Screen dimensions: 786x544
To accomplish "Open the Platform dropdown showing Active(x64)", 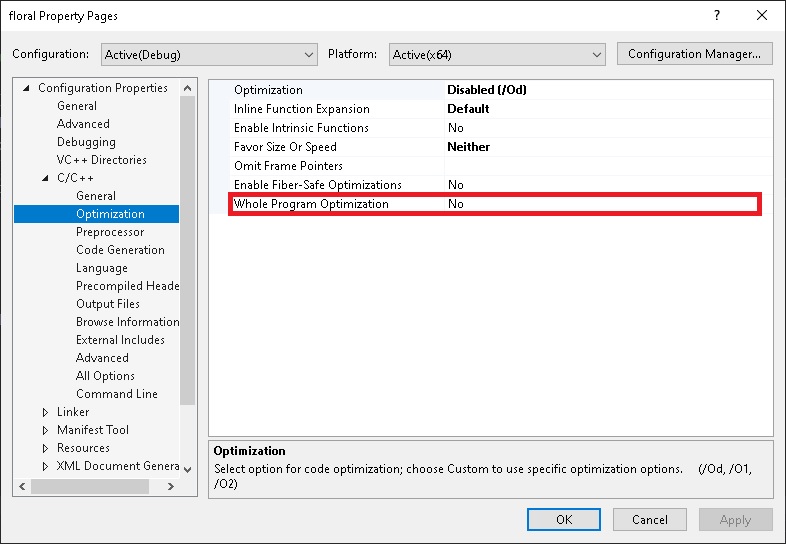I will pos(497,55).
